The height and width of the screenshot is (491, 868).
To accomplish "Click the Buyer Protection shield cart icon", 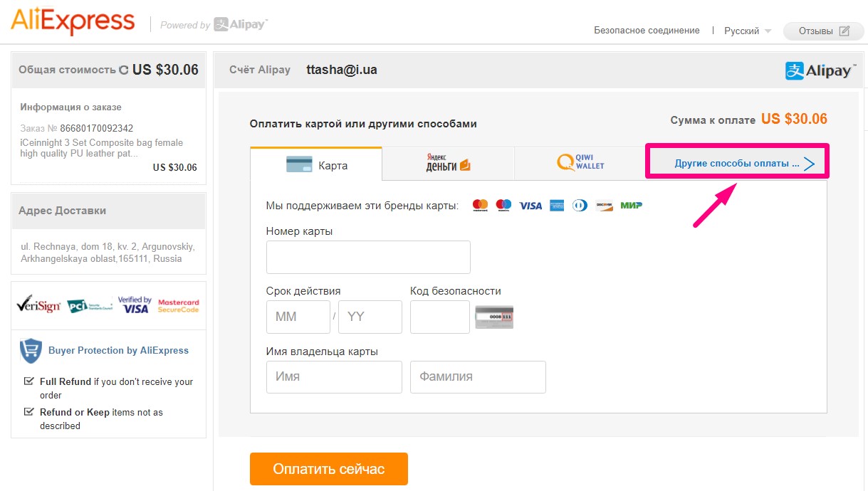I will [31, 350].
